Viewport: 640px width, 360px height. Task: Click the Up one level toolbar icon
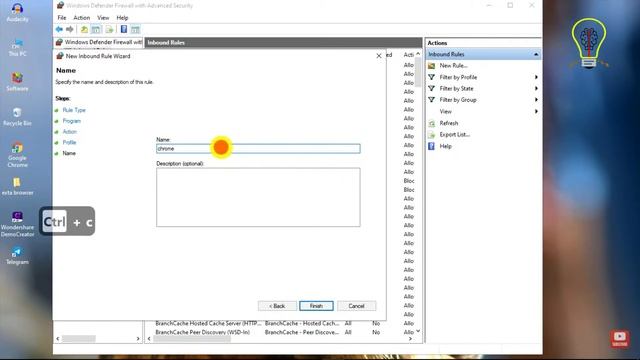pyautogui.click(x=84, y=29)
